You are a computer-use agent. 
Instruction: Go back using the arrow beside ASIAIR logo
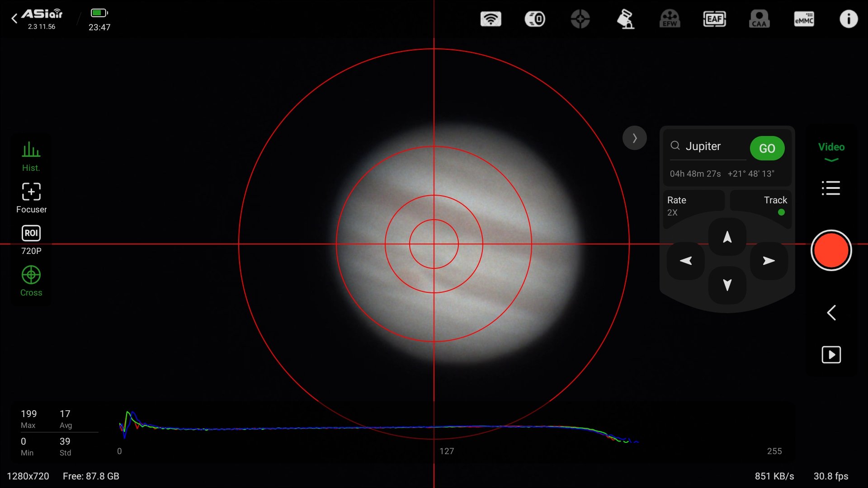click(14, 19)
